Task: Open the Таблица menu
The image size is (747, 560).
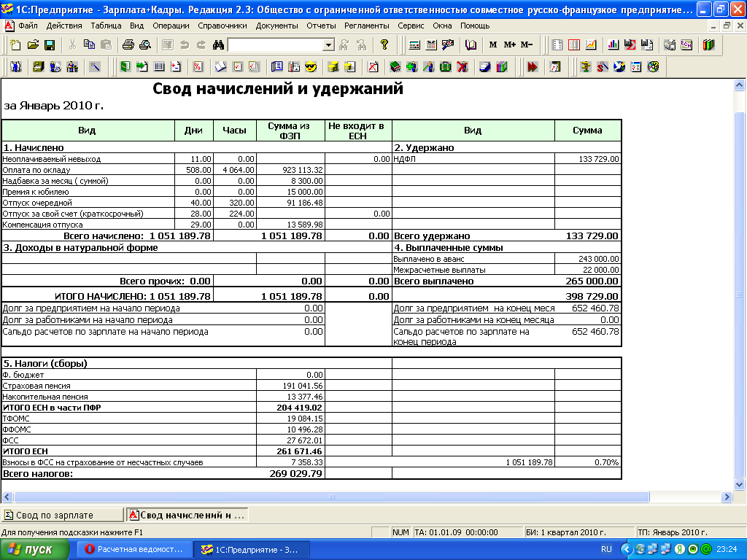Action: (x=106, y=26)
